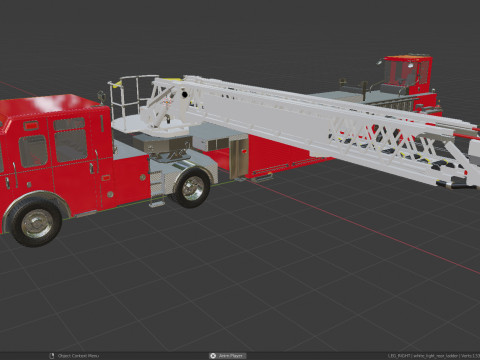The image size is (480, 360).
Task: Click the Object Context Menu status label
Action: click(78, 356)
